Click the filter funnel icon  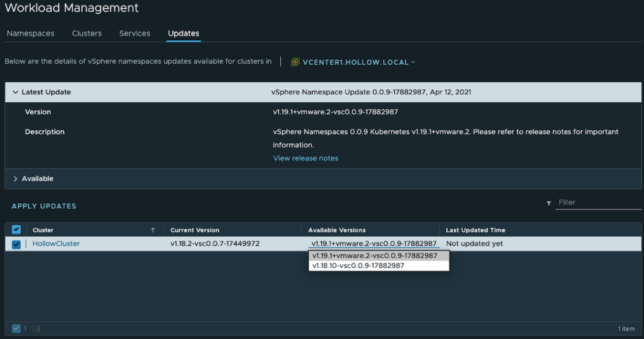click(548, 203)
